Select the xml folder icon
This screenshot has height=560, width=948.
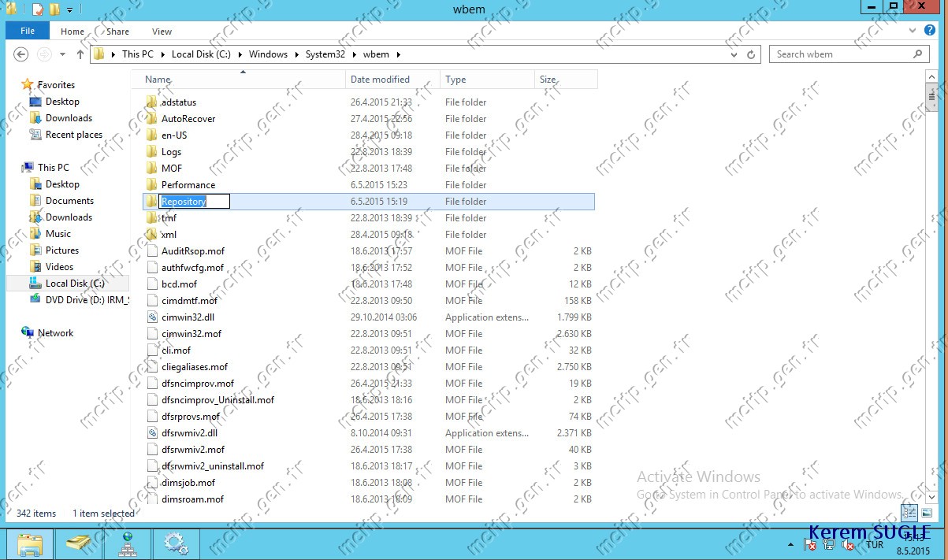click(x=152, y=235)
